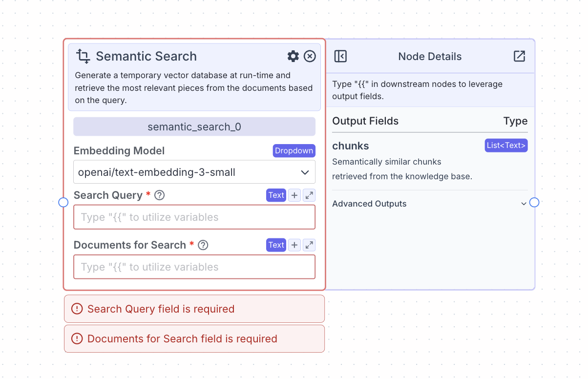Image resolution: width=588 pixels, height=379 pixels.
Task: Click the error icon on Search Query warning banner
Action: pyautogui.click(x=77, y=309)
